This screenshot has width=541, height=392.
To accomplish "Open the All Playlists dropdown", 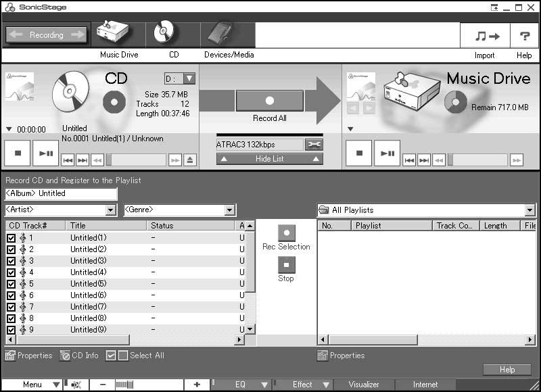I will (530, 210).
